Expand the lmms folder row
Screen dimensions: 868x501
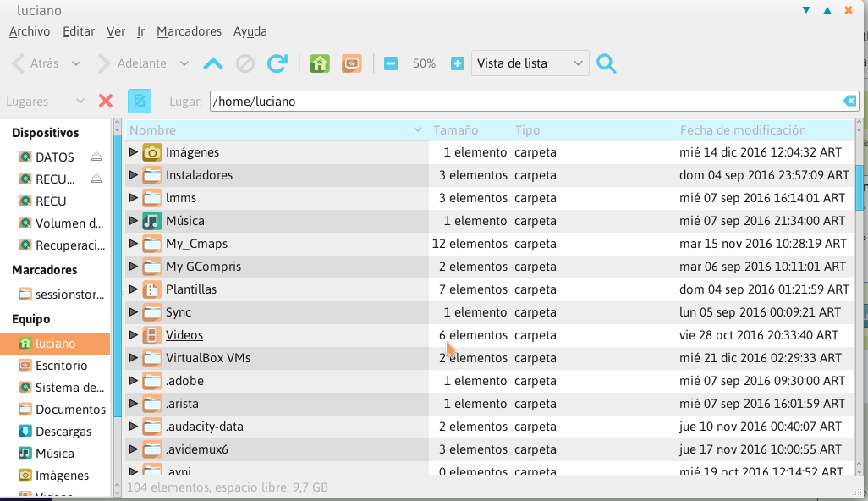(x=134, y=198)
